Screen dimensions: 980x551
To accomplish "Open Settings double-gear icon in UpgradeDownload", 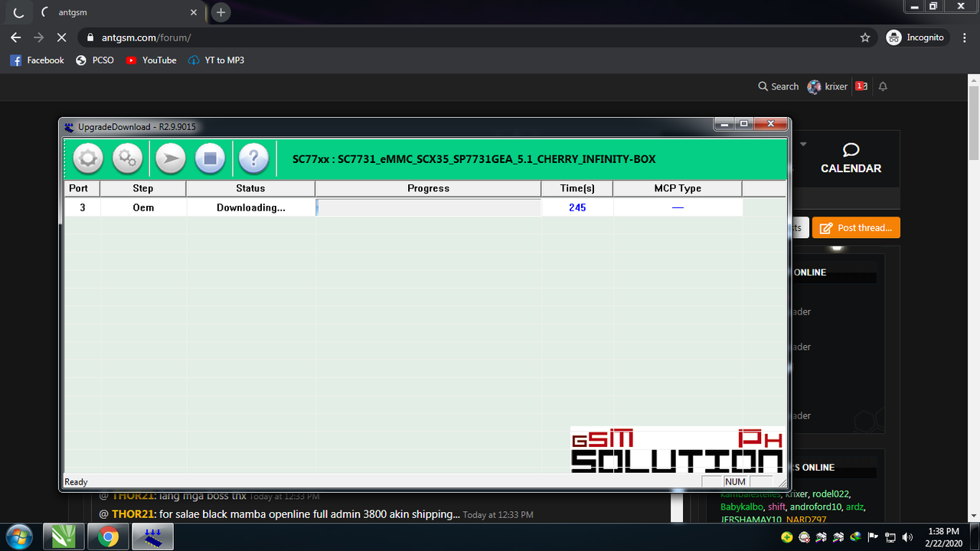I will point(127,159).
